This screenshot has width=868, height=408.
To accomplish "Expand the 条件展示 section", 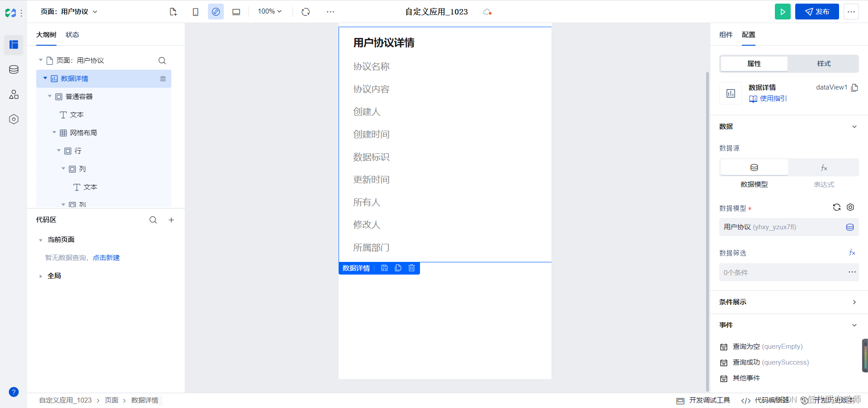I will click(854, 302).
